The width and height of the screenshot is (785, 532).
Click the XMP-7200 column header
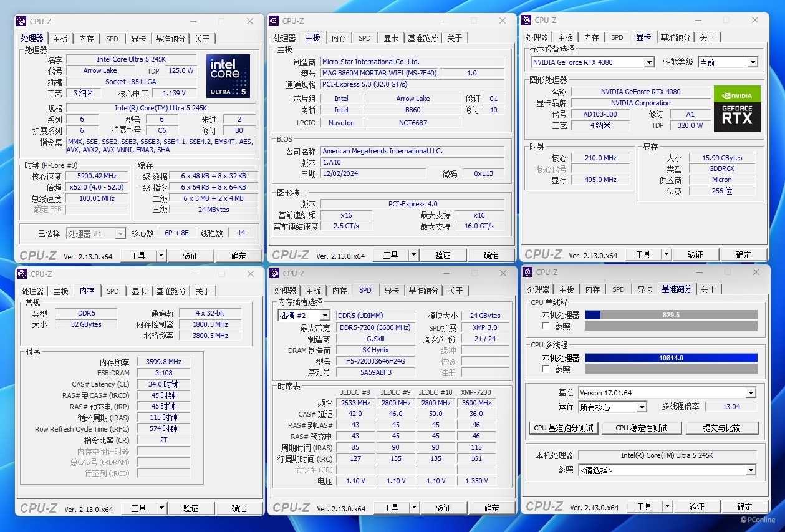tap(476, 392)
